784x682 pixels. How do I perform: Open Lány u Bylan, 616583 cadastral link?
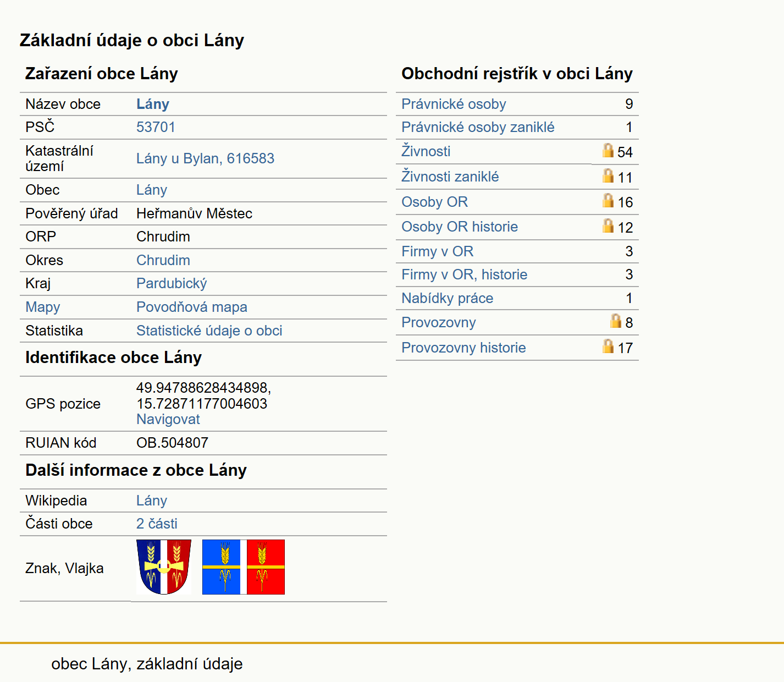click(205, 158)
